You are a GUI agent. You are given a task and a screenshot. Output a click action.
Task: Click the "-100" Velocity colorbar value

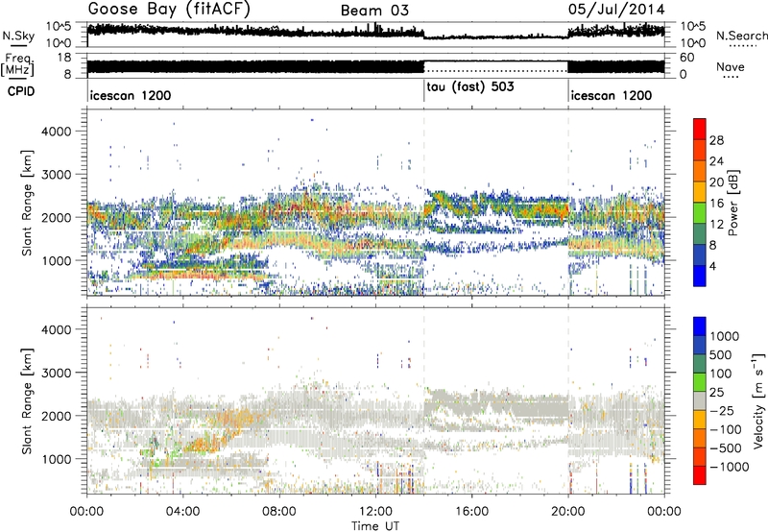click(726, 429)
